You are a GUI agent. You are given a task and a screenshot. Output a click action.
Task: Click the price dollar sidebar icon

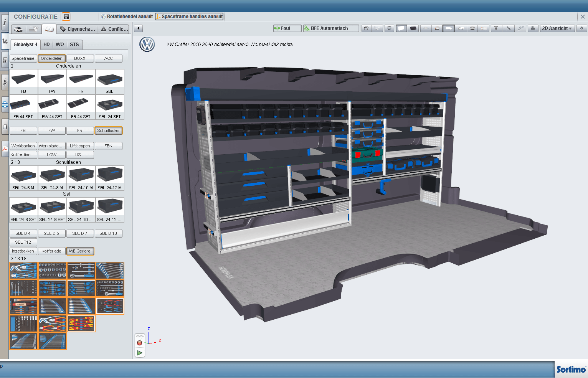point(5,82)
